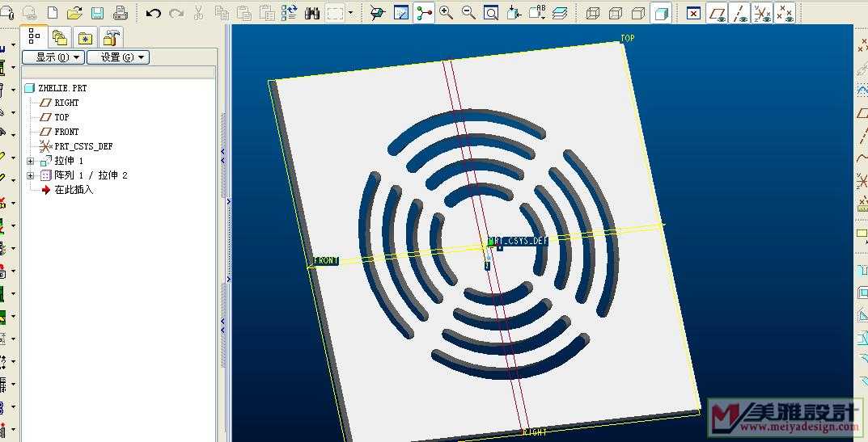
Task: Open the 显示 dropdown menu
Action: pyautogui.click(x=53, y=57)
